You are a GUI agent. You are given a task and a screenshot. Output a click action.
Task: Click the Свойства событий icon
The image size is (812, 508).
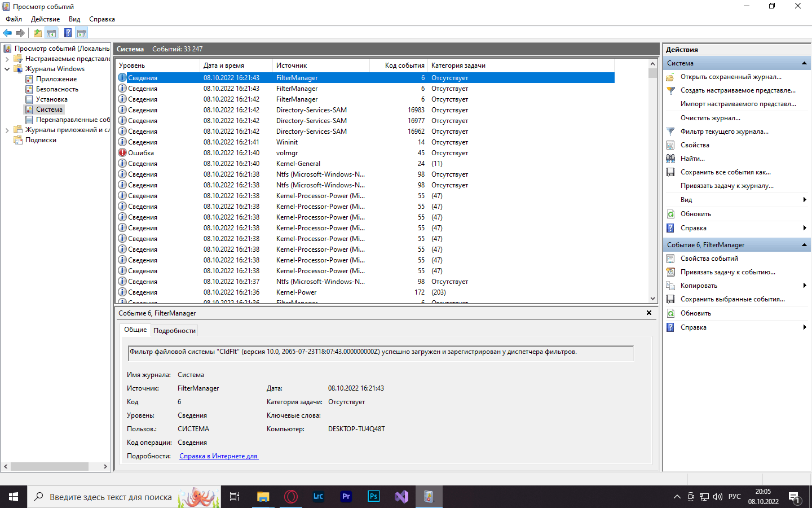pos(670,259)
